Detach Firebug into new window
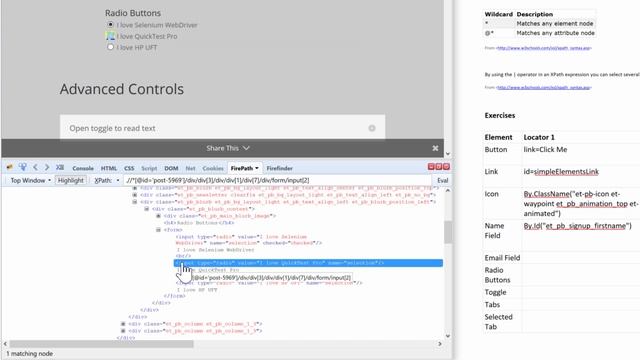This screenshot has height=360, width=640. [x=439, y=167]
